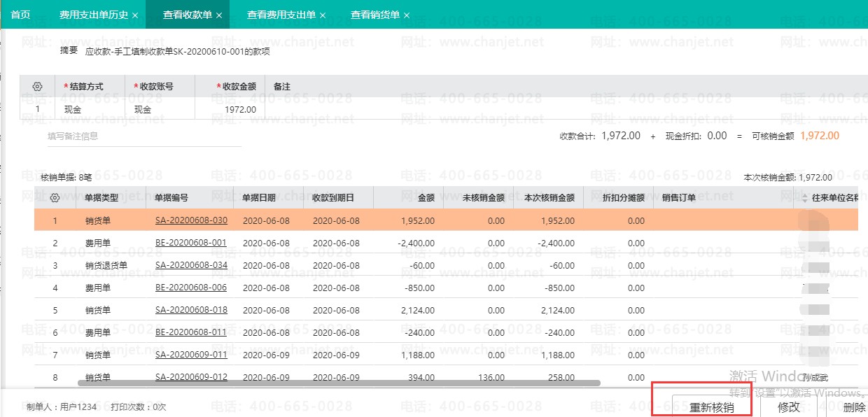Click gear icon in write-off documents table
868x417 pixels.
[x=55, y=198]
